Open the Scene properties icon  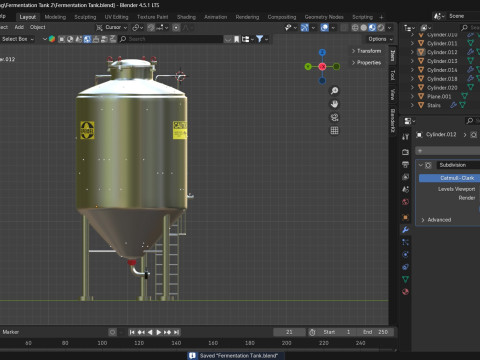coord(405,189)
